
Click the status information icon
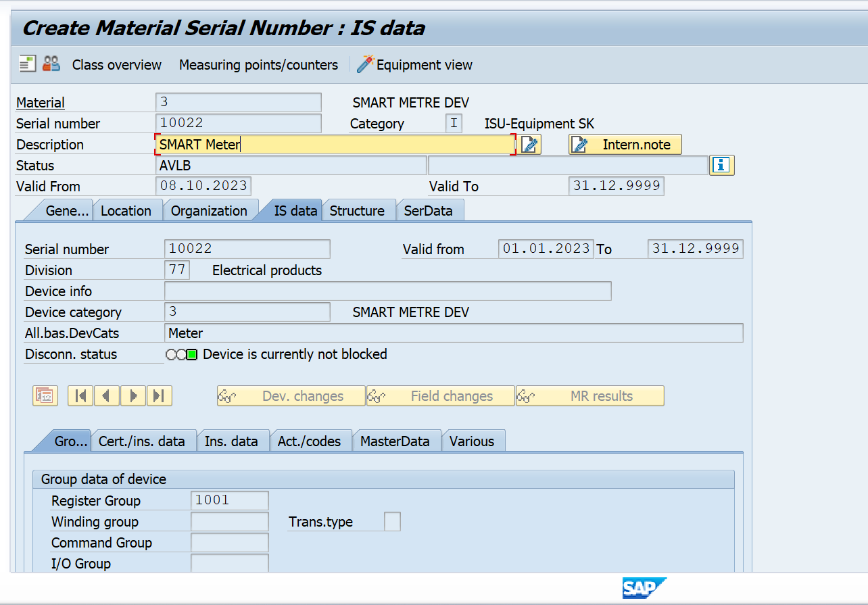click(721, 165)
